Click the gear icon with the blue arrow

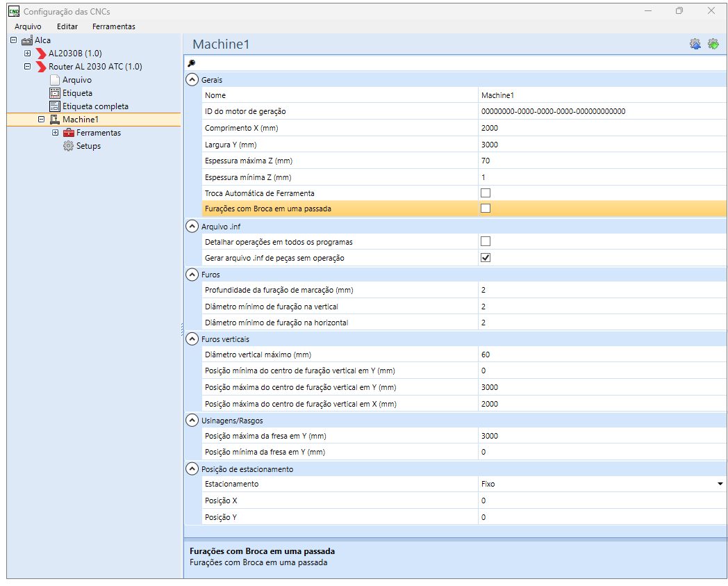695,44
